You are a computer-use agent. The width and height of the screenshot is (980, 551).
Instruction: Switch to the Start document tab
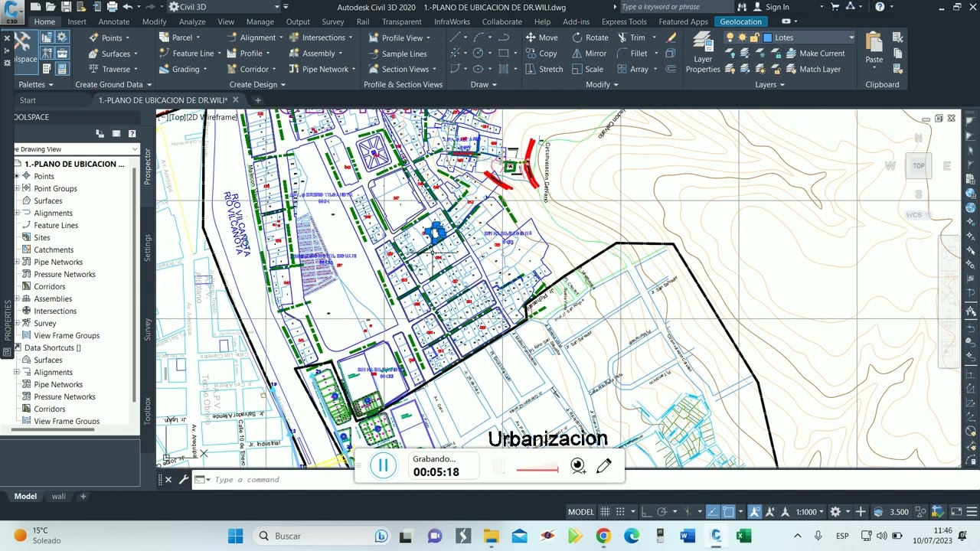(28, 100)
